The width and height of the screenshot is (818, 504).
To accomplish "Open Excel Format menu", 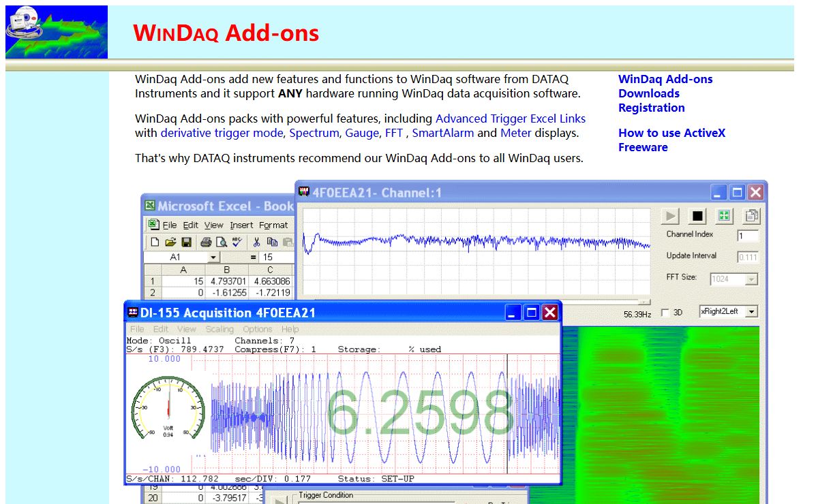I will click(x=273, y=225).
